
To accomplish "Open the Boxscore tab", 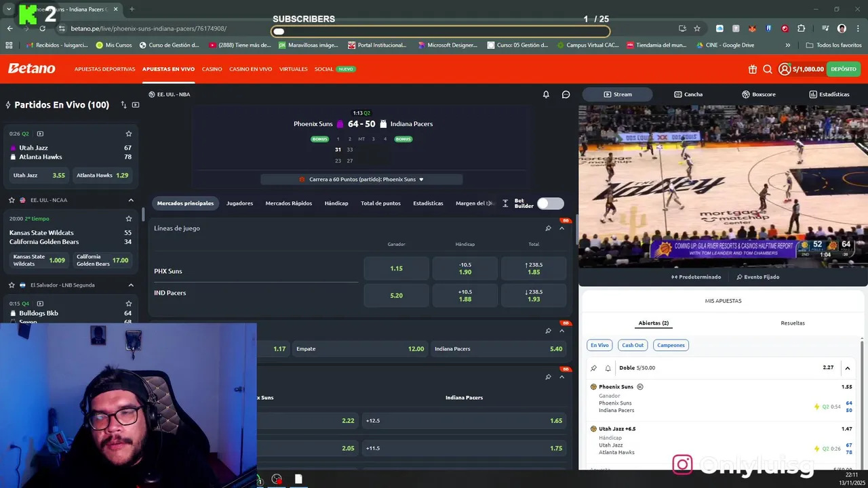I will tap(758, 94).
